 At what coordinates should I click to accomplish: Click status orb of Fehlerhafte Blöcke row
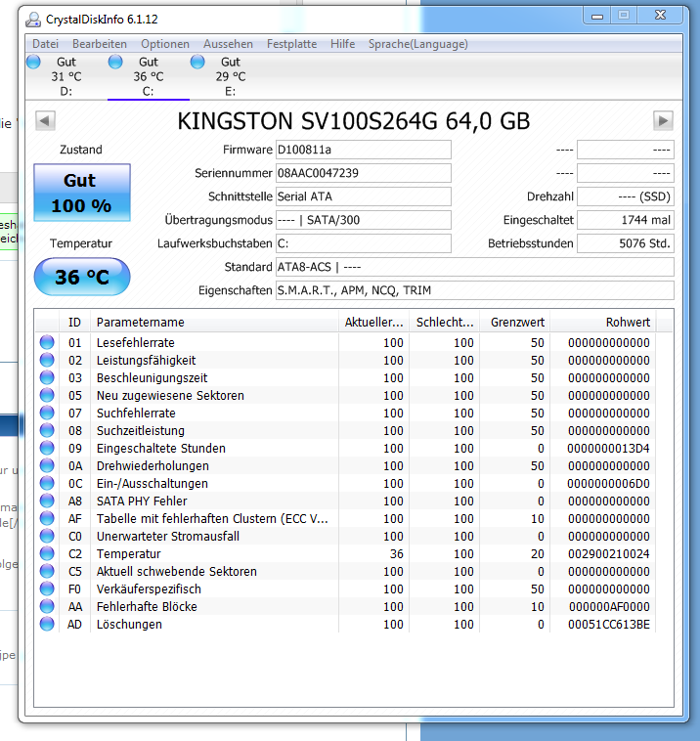point(47,606)
